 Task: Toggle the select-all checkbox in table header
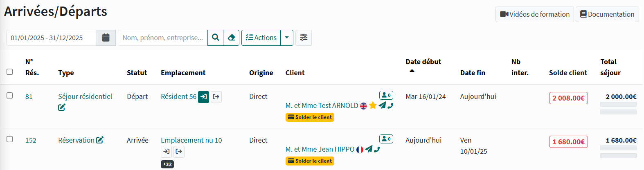click(10, 72)
